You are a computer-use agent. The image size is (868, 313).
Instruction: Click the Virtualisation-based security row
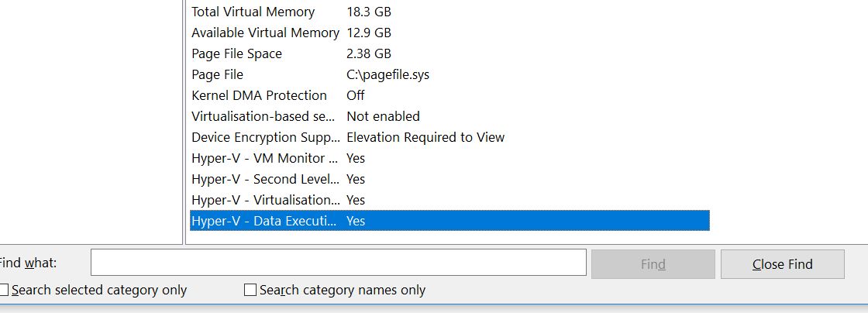click(x=265, y=117)
